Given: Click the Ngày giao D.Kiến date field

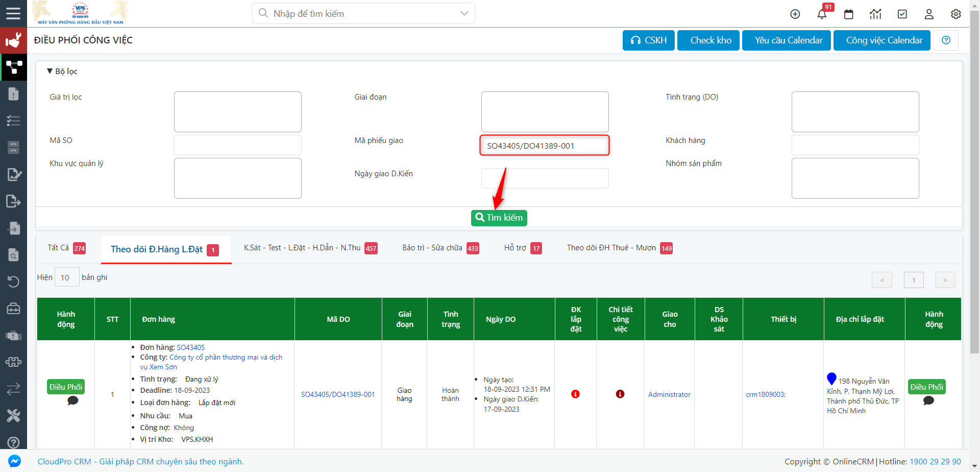Looking at the screenshot, I should pos(545,178).
